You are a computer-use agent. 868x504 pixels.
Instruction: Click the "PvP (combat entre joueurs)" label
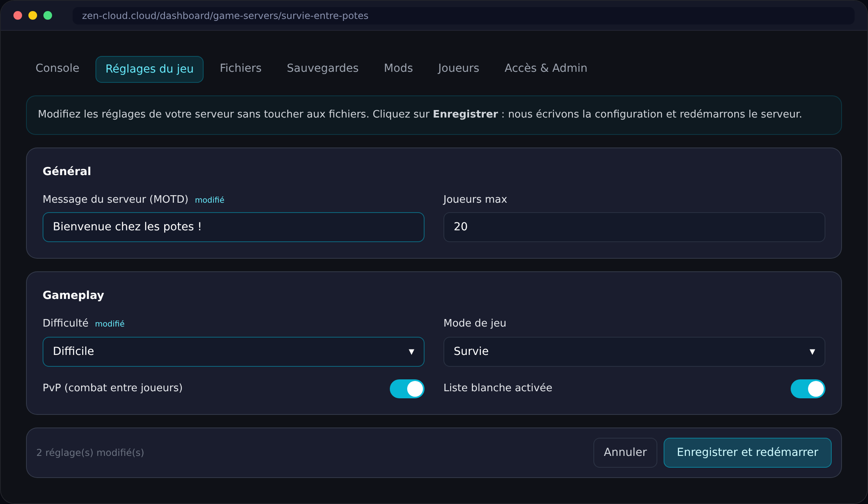(112, 388)
